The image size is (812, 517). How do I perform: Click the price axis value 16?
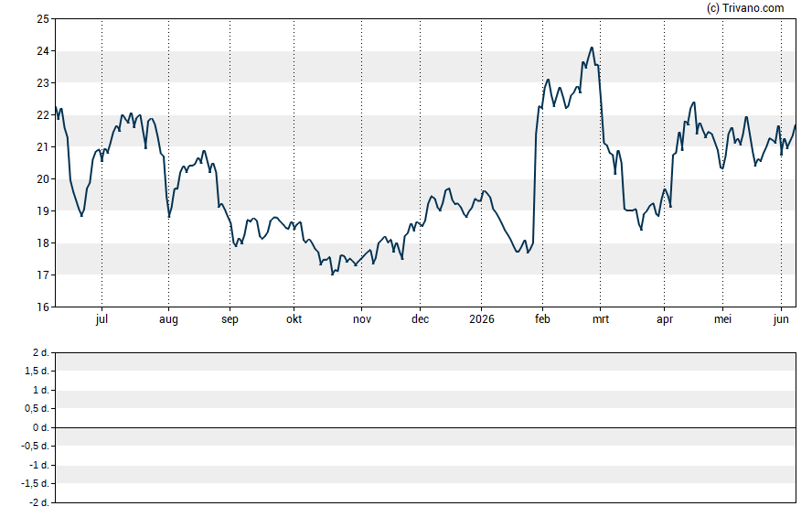(x=42, y=307)
